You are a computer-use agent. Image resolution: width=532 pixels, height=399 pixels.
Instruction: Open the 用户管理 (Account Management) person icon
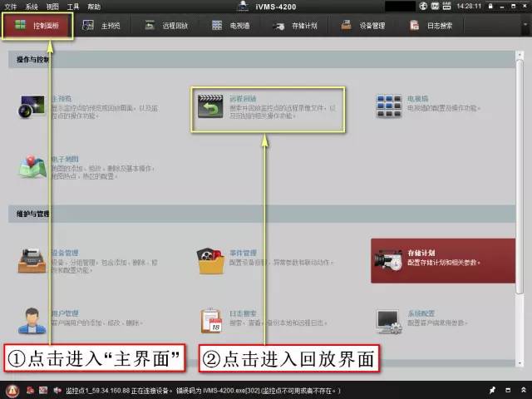coord(33,319)
